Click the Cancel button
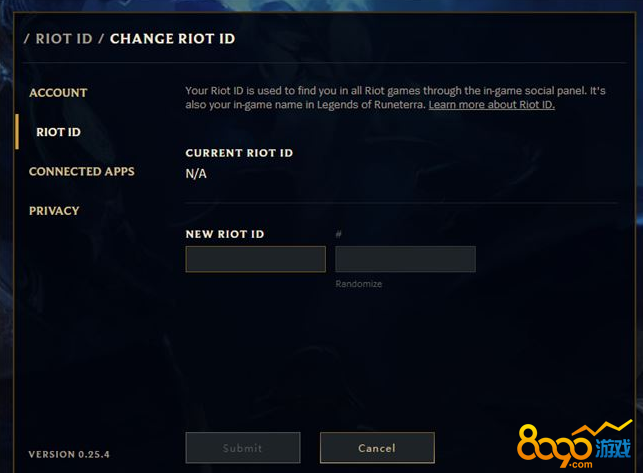Screen dimensions: 643x473 pyautogui.click(x=377, y=448)
